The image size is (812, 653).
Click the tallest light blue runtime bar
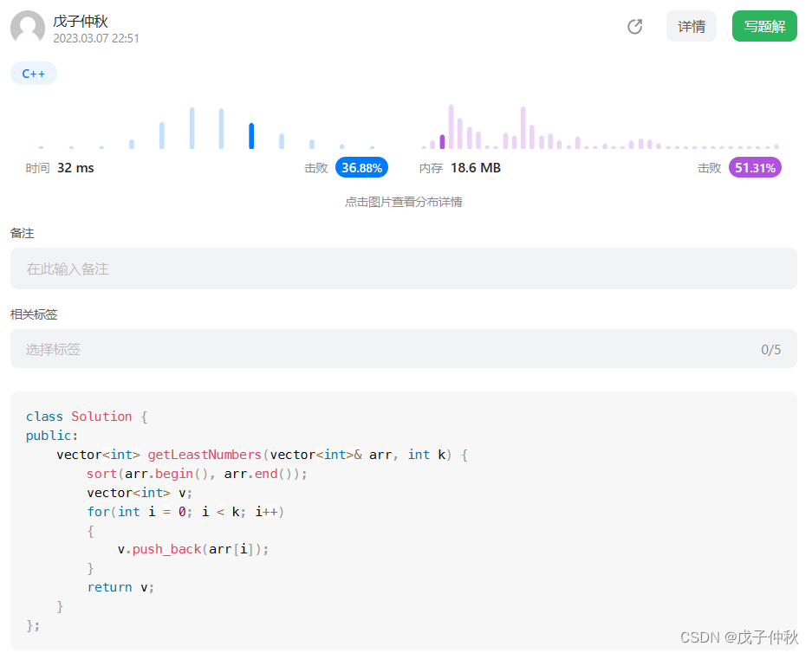(192, 128)
